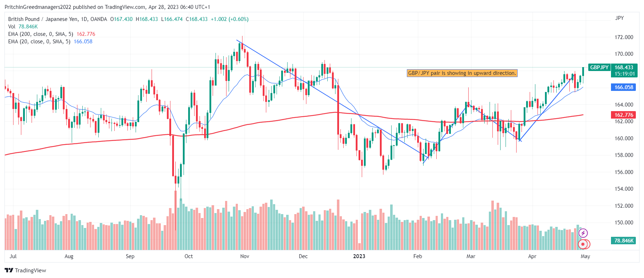
Task: Click the blue 166.058 EMA price label
Action: tap(624, 87)
